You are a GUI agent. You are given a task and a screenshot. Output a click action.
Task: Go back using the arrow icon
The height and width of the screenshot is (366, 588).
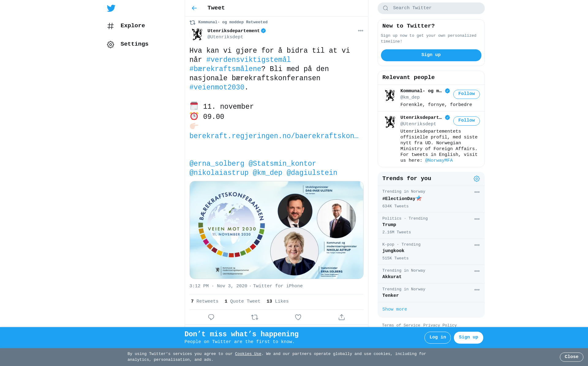(194, 8)
